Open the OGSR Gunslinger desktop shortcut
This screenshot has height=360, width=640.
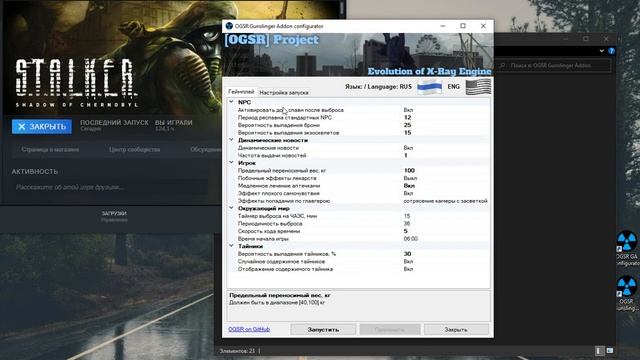pyautogui.click(x=627, y=294)
